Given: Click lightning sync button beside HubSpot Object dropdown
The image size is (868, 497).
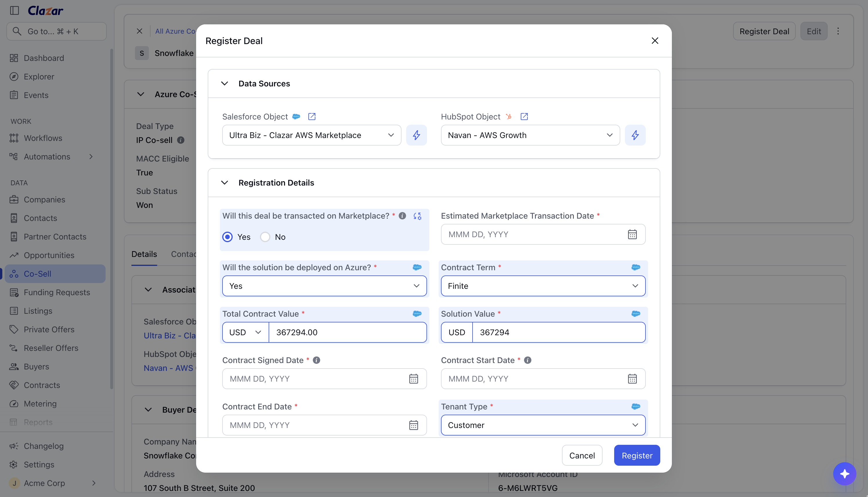Looking at the screenshot, I should coord(635,135).
